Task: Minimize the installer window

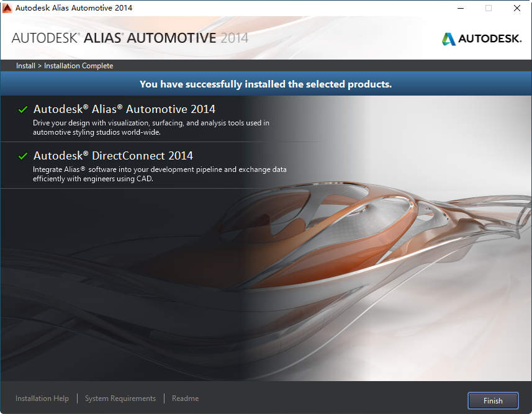Action: [x=461, y=8]
